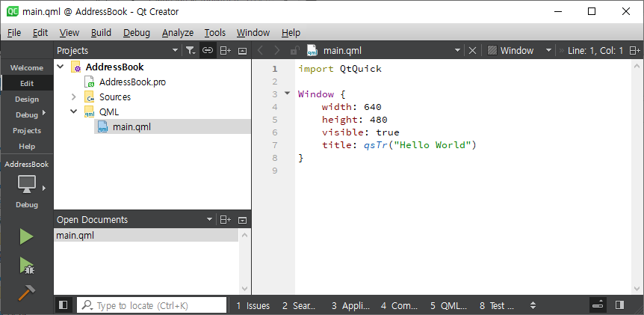Toggle left sidebar visibility icon
Screen dimensions: 644x315
pos(64,305)
